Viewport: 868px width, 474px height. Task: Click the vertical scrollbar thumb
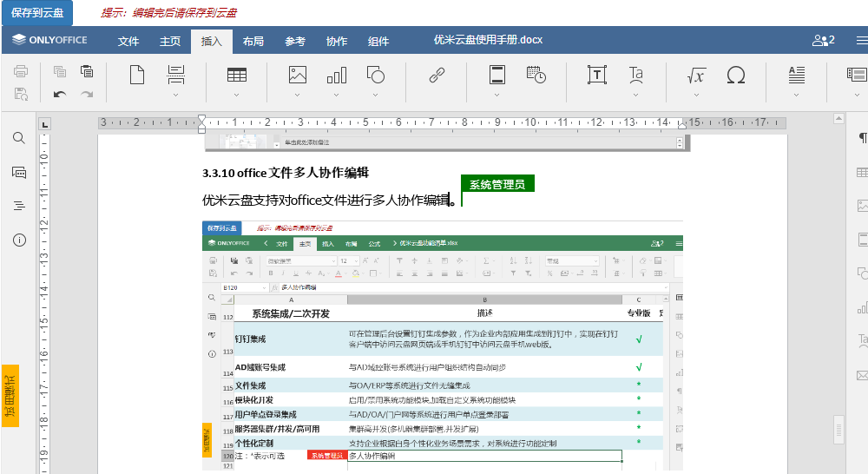[838, 429]
